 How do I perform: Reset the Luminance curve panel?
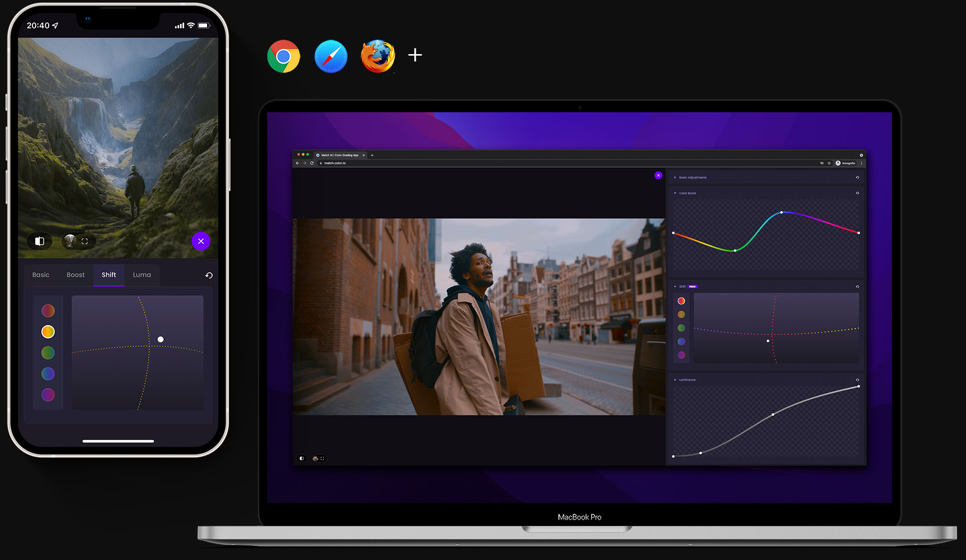coord(857,380)
